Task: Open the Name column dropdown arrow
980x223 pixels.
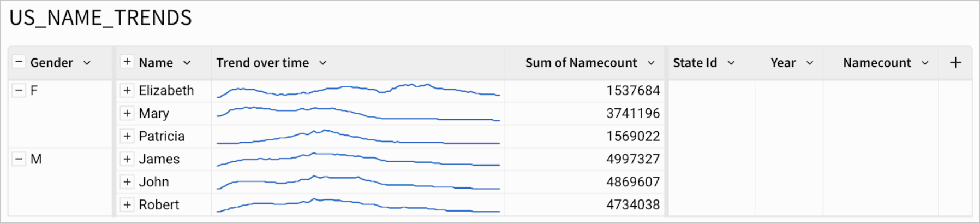Action: (x=187, y=63)
